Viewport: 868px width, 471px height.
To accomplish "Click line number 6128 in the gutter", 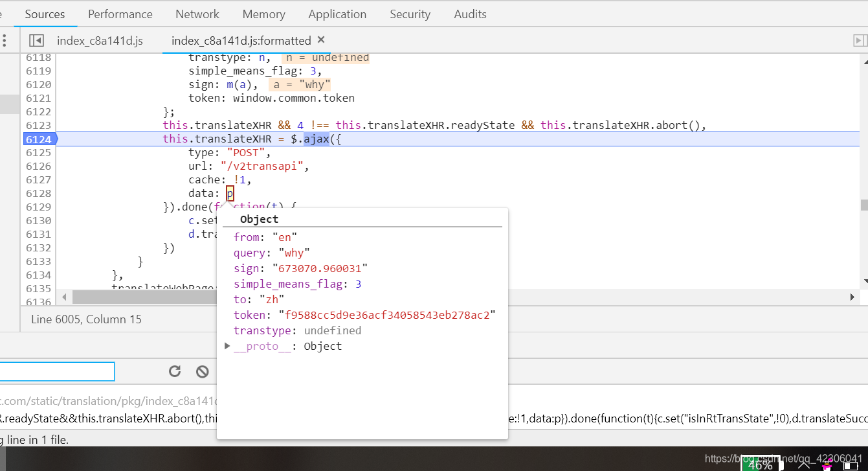I will click(x=38, y=193).
